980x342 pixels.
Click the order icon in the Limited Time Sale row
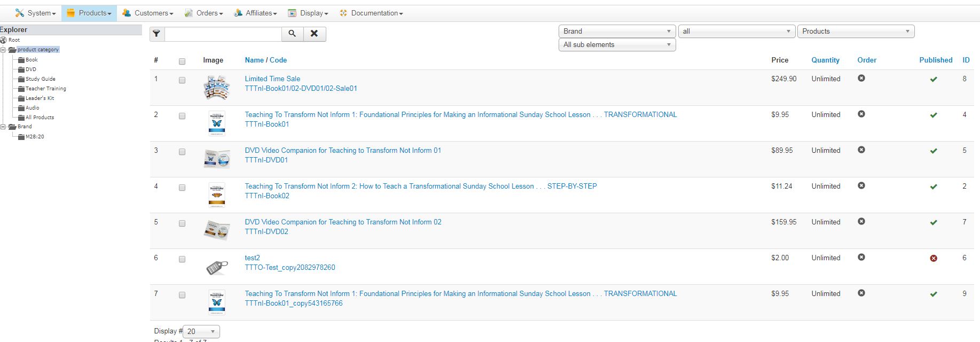click(x=861, y=79)
